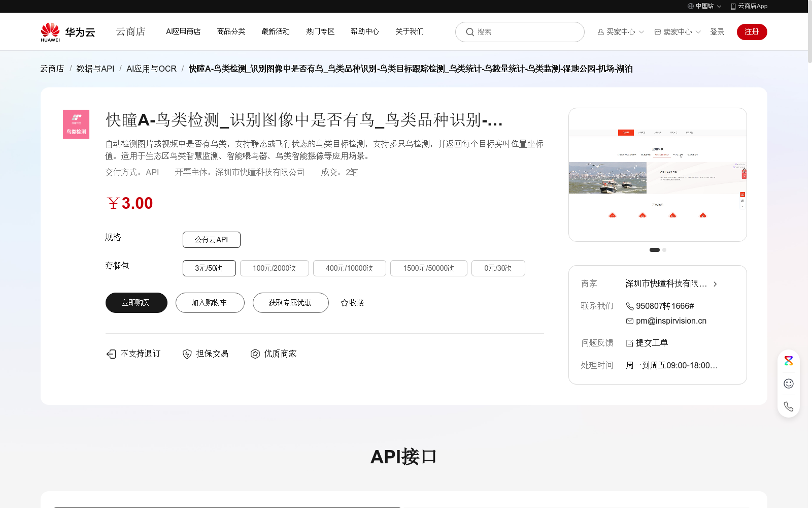Click the phone number 950807转1666#
Viewport: 812px width, 508px height.
tap(665, 306)
